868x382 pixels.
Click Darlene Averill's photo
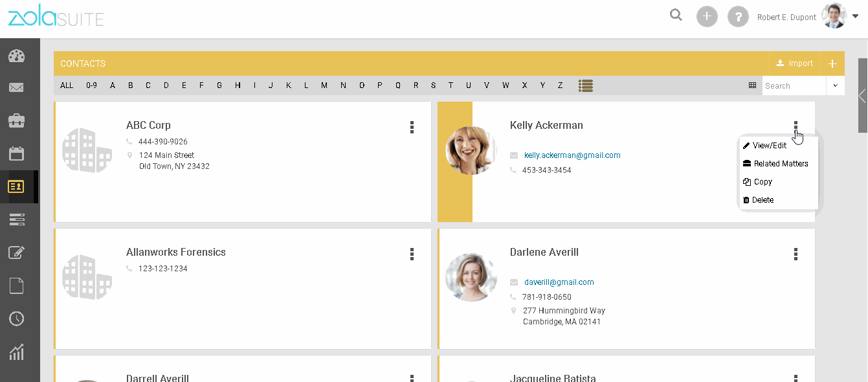471,277
